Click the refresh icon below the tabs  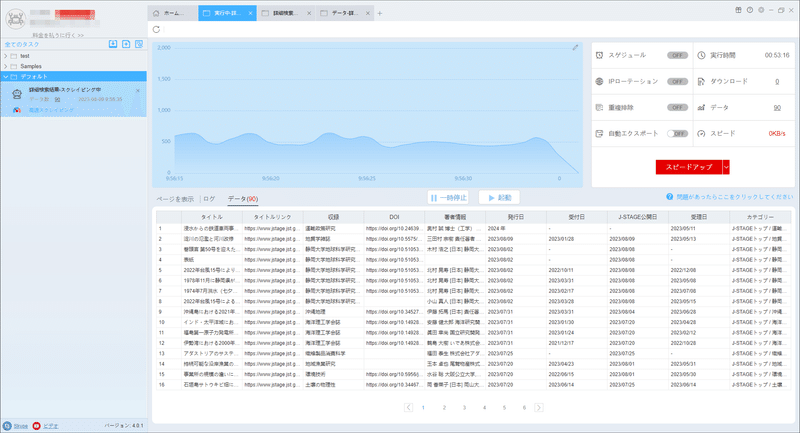click(x=156, y=30)
